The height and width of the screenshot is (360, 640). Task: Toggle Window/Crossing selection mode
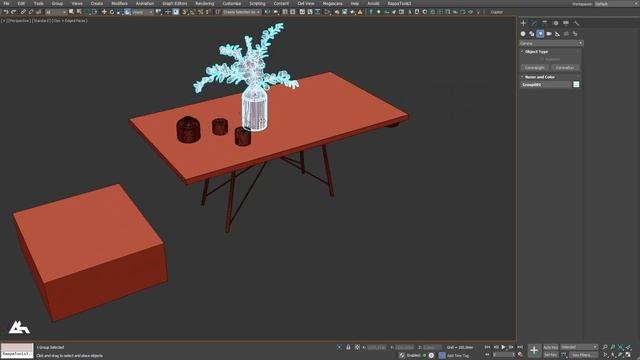click(x=95, y=12)
